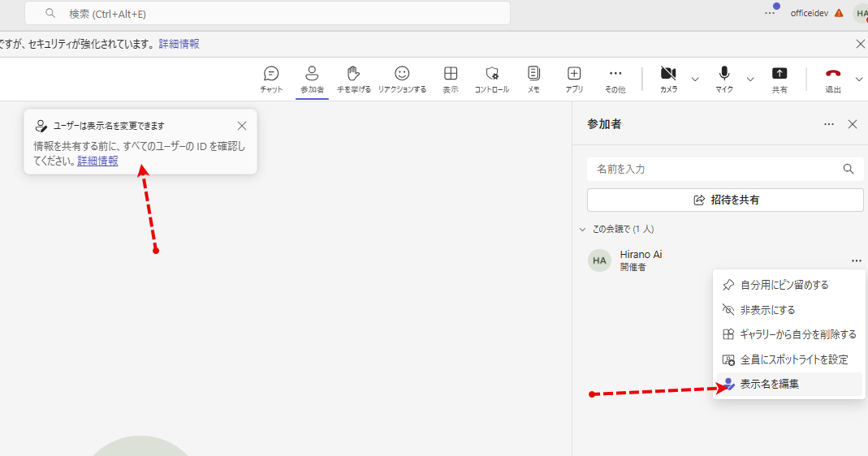
Task: Toggle the マイク (Microphone) mute
Action: click(723, 79)
